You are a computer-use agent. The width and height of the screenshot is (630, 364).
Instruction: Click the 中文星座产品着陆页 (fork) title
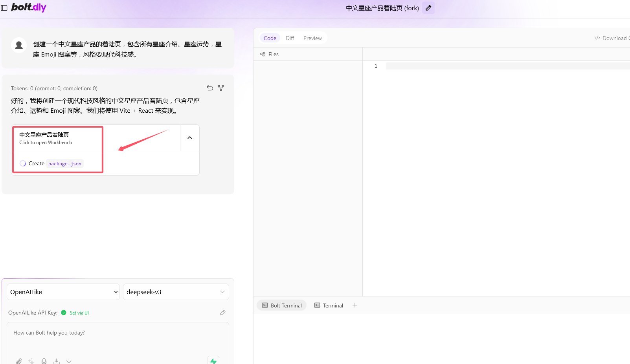[x=382, y=8]
